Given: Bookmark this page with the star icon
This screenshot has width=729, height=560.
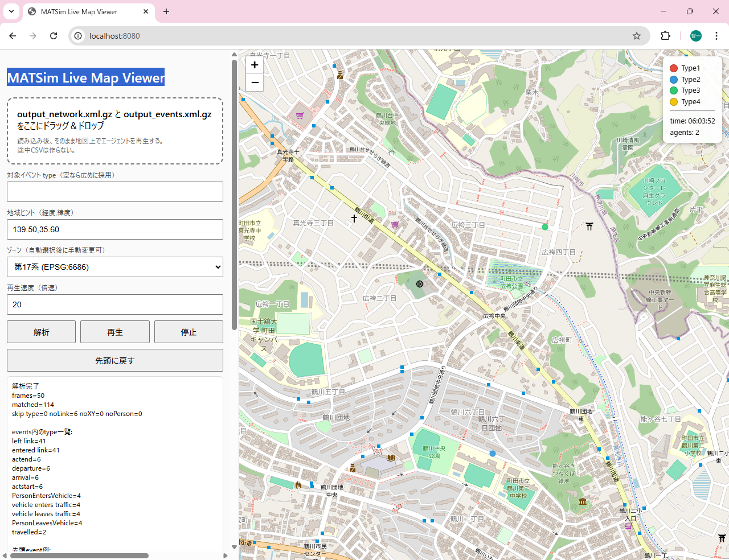Looking at the screenshot, I should [x=637, y=36].
